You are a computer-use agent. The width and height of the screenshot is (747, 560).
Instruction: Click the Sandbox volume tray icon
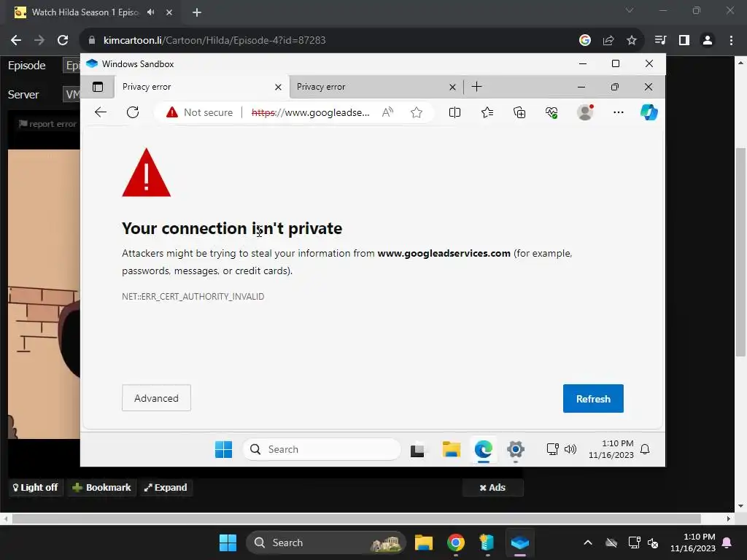click(570, 449)
